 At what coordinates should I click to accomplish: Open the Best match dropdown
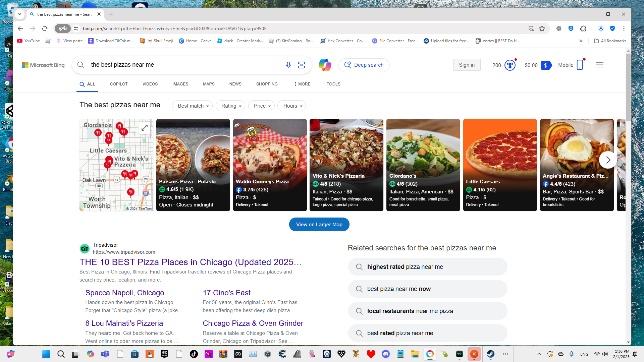coord(193,106)
